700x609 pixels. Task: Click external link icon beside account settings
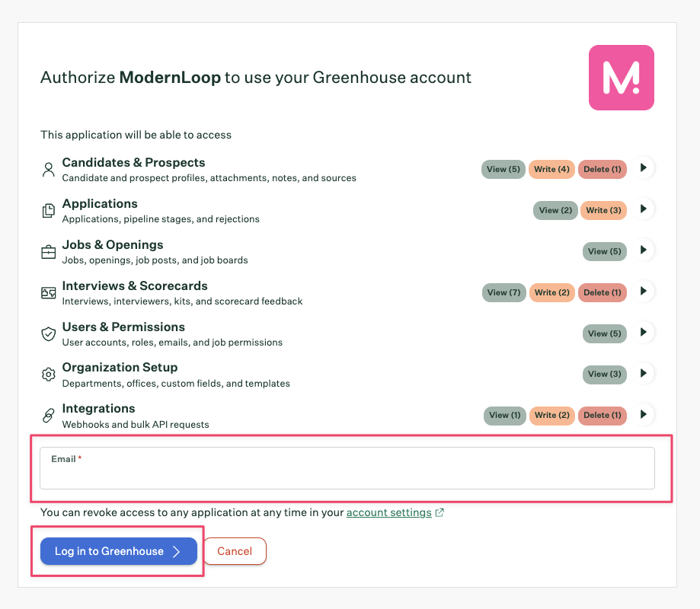tap(439, 512)
